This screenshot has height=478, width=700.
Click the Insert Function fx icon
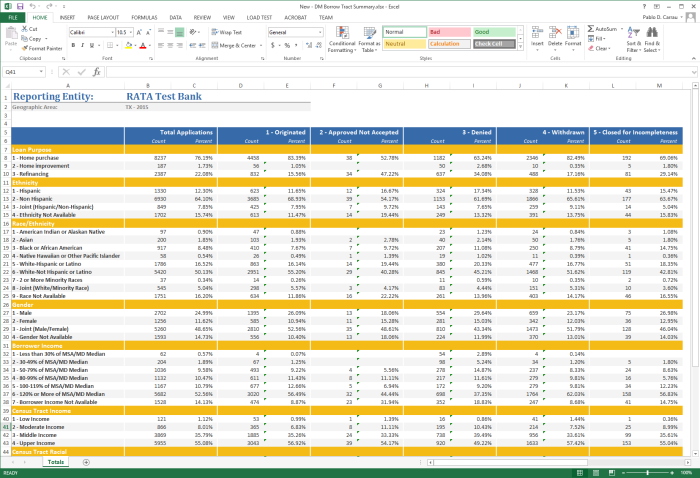coord(96,72)
